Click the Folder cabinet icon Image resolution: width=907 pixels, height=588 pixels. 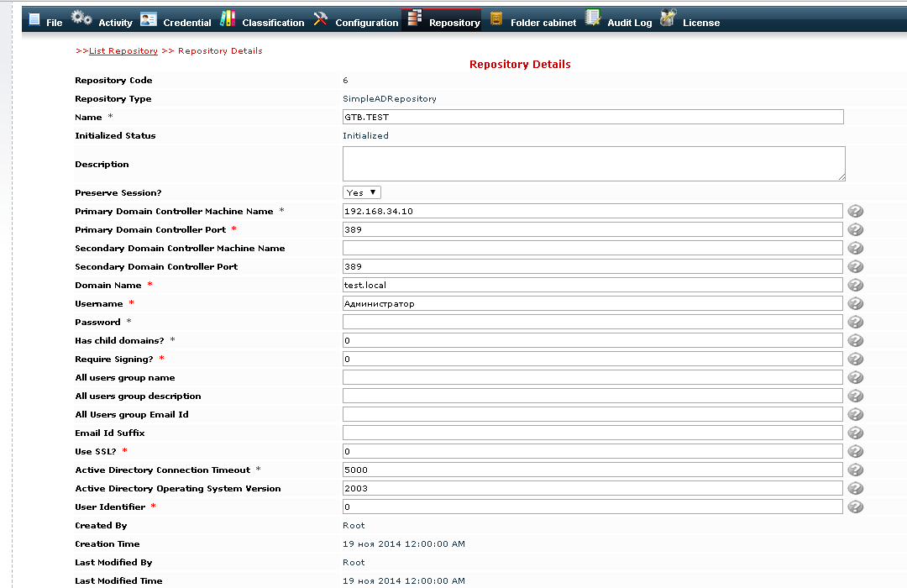(x=495, y=19)
